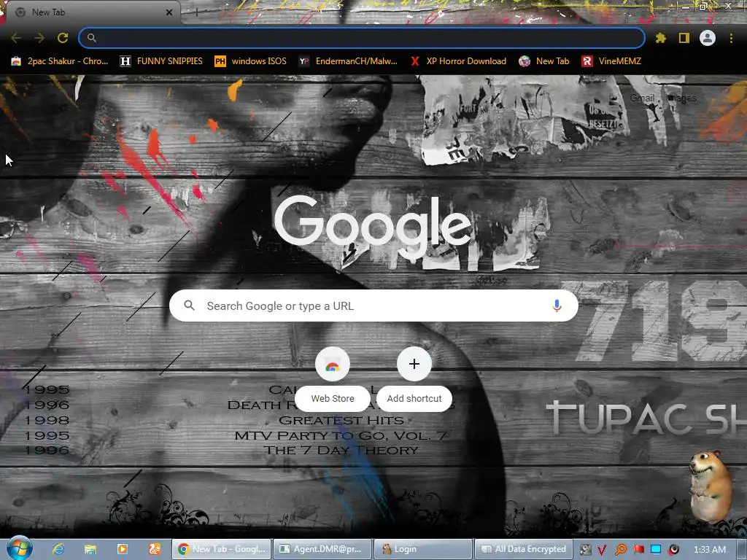Open the UC Browser taskbar icon

(x=155, y=549)
